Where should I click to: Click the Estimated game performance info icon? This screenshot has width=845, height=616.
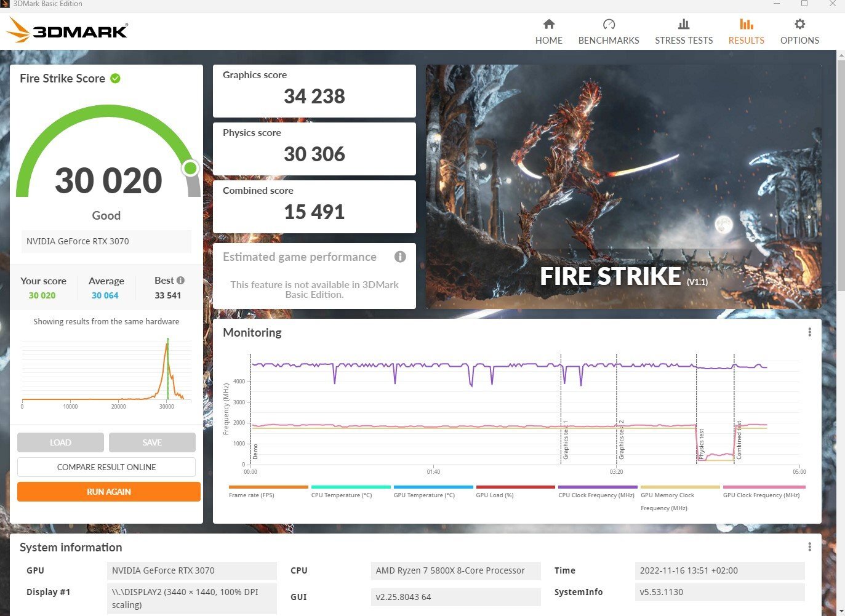[x=400, y=257]
